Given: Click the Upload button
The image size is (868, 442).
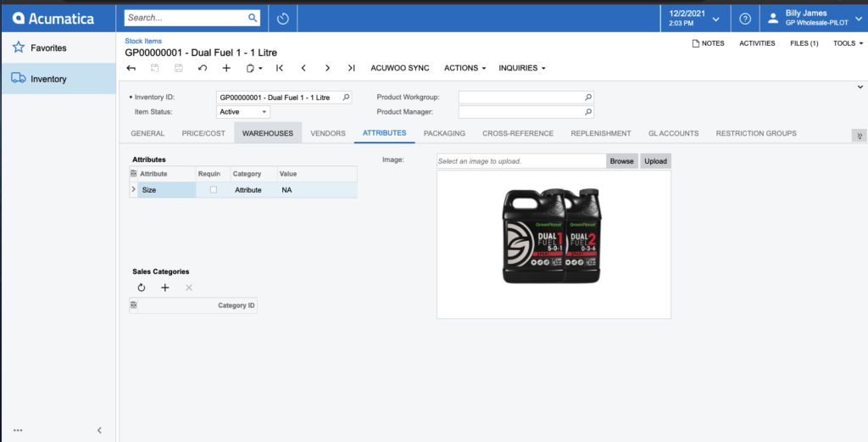Looking at the screenshot, I should 656,161.
